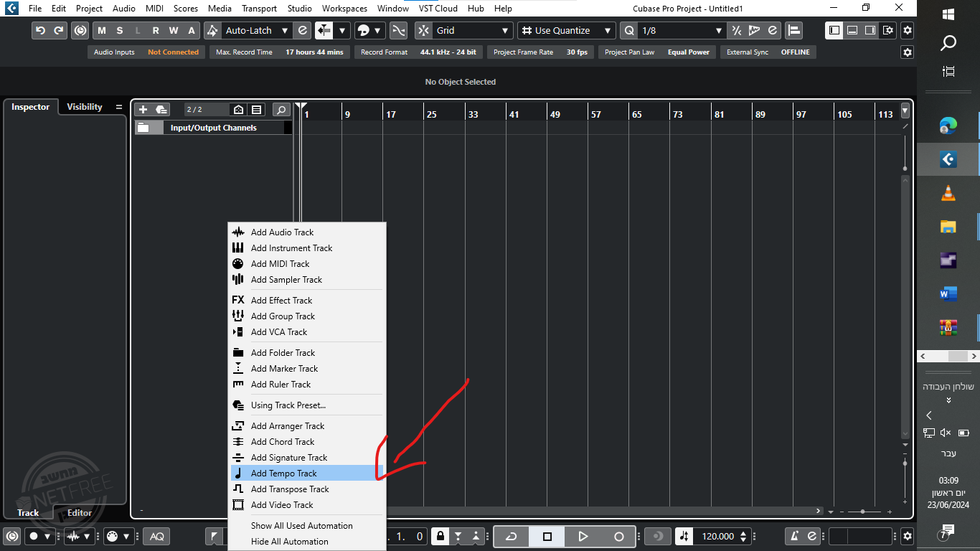Adjust the horizontal zoom slider handle
980x551 pixels.
click(x=862, y=512)
